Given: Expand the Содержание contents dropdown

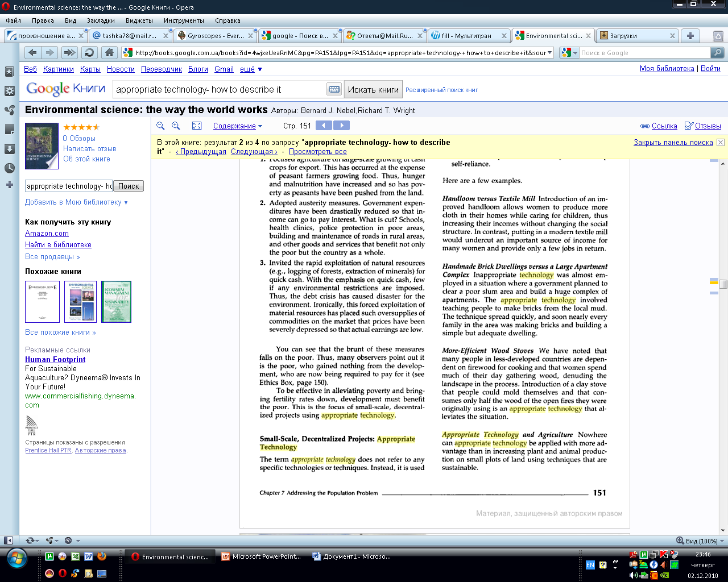Looking at the screenshot, I should [238, 126].
